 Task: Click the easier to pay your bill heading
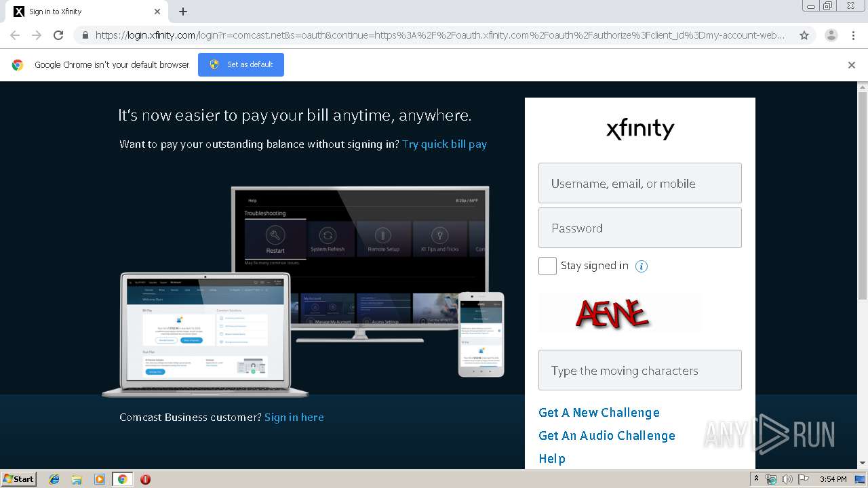[295, 115]
